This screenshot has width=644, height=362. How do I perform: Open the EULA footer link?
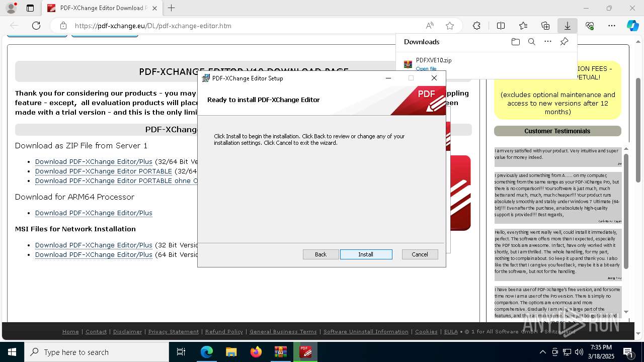tap(451, 331)
